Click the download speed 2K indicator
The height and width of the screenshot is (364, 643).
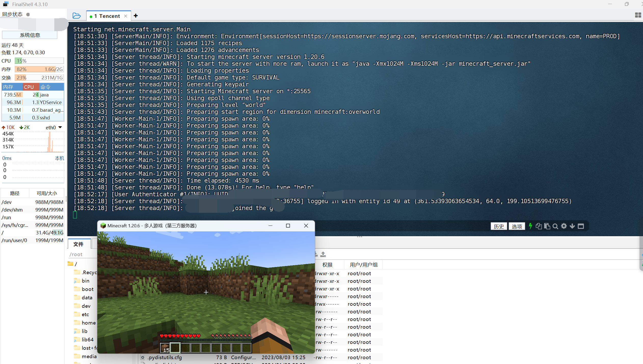24,127
